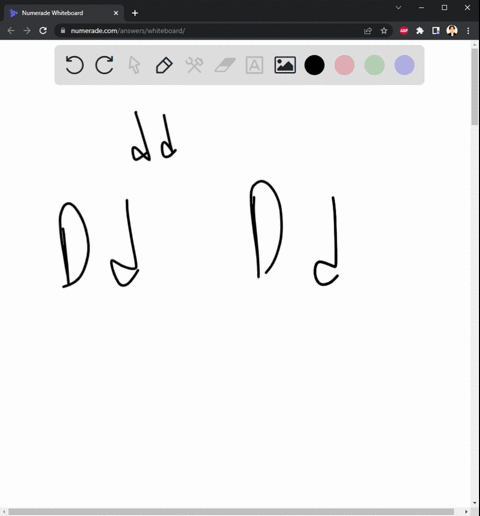
Task: Reload the Numerade whiteboard page
Action: [43, 31]
